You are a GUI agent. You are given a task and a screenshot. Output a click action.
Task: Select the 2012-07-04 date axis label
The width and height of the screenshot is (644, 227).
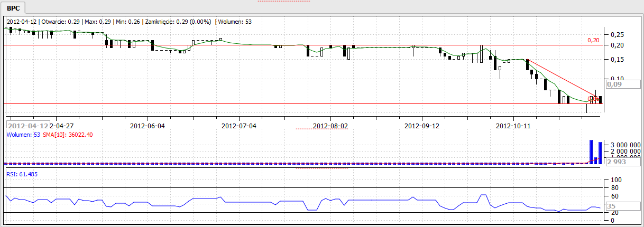[x=239, y=126]
